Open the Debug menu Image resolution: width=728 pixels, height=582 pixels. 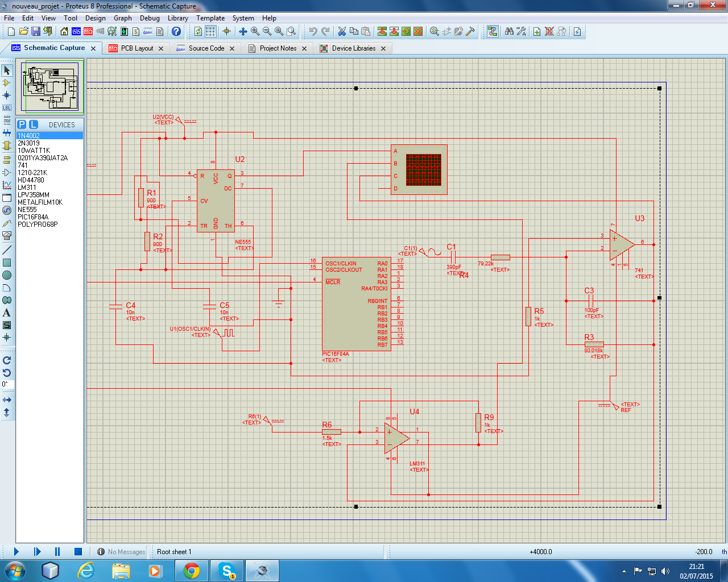(150, 18)
